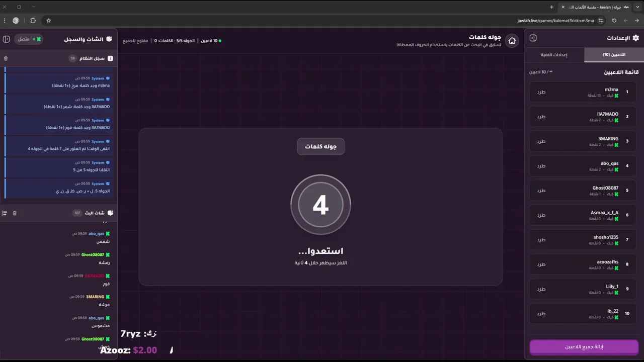The width and height of the screenshot is (644, 362).
Task: Clear the شات البث chat with trash icon
Action: click(x=15, y=213)
